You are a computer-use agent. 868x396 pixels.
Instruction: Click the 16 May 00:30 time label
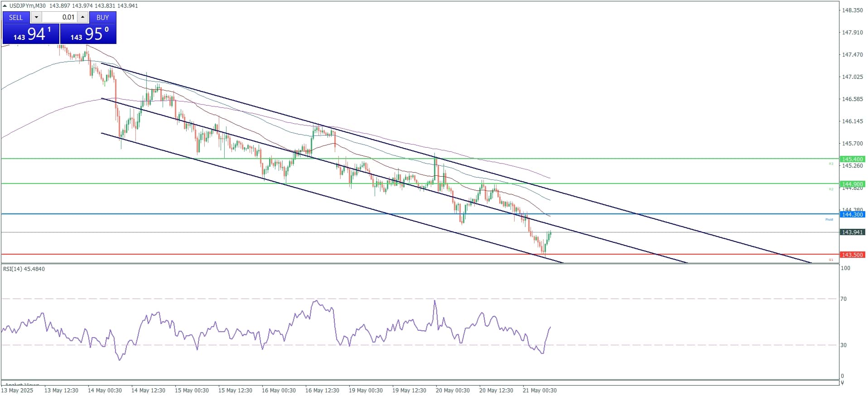pyautogui.click(x=279, y=390)
